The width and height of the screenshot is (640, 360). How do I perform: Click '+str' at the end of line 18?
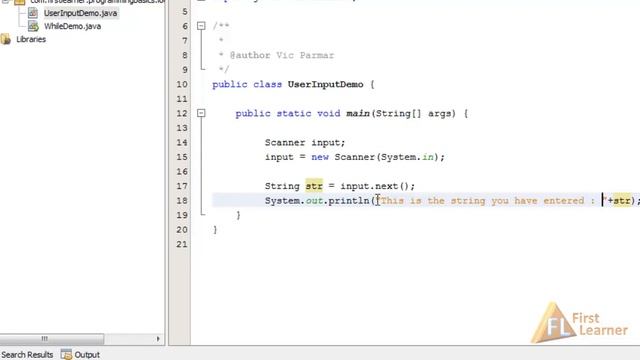point(619,201)
